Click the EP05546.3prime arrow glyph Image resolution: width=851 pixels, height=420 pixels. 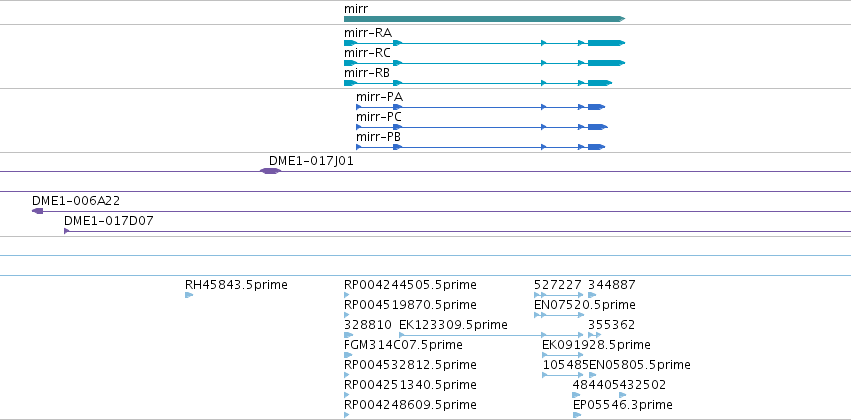pyautogui.click(x=577, y=415)
